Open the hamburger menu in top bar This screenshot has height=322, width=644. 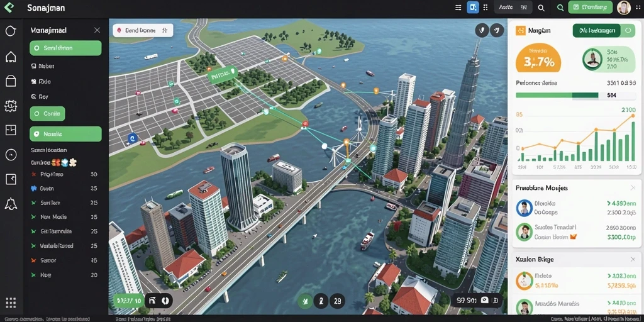click(x=458, y=8)
